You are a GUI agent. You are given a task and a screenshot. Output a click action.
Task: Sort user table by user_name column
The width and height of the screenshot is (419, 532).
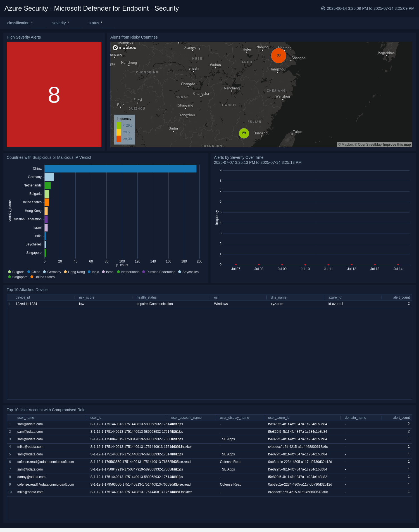26,418
